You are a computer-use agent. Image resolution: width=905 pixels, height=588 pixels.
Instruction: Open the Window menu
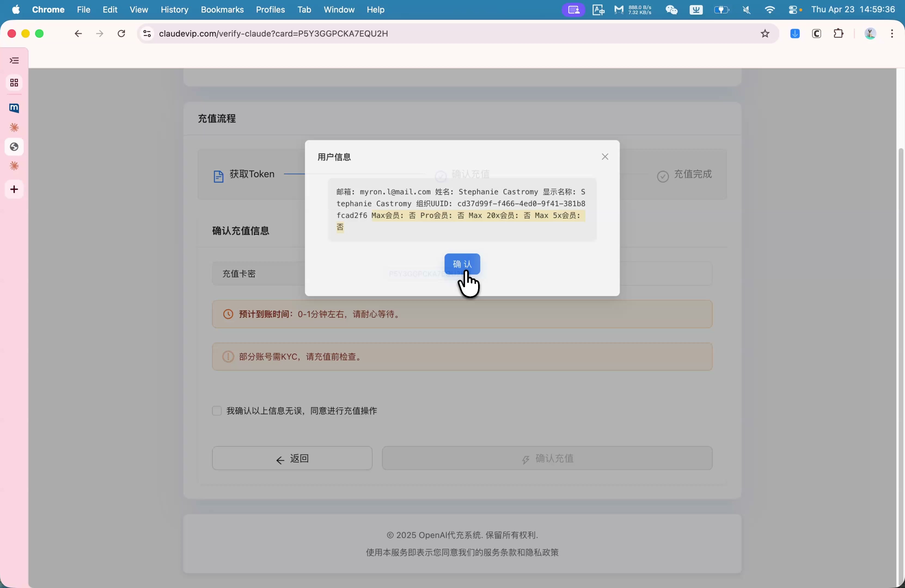339,10
